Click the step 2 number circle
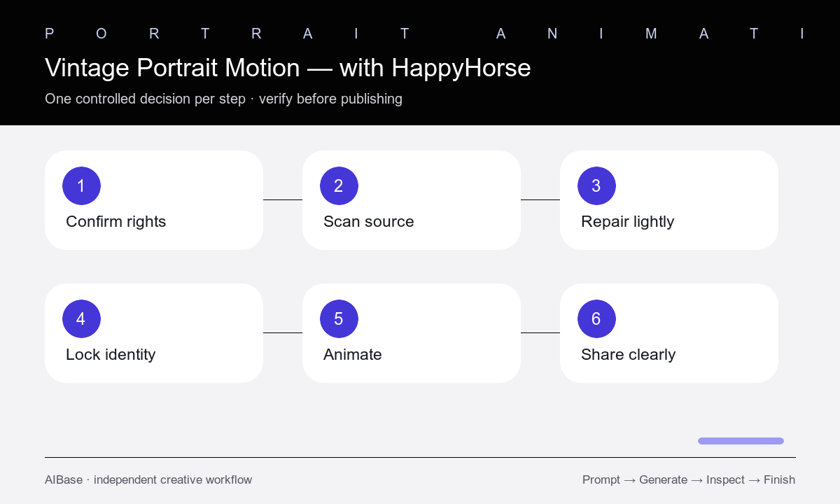840x504 pixels. coord(339,186)
